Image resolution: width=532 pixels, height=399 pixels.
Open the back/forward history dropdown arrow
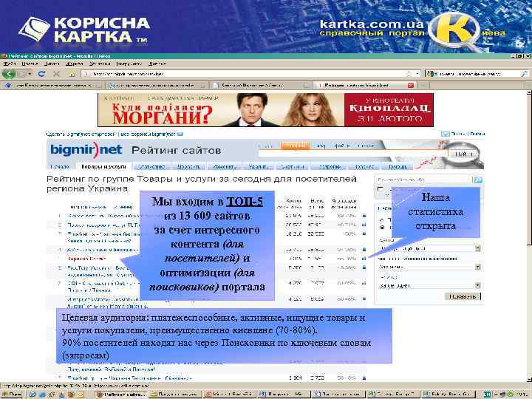coord(30,74)
